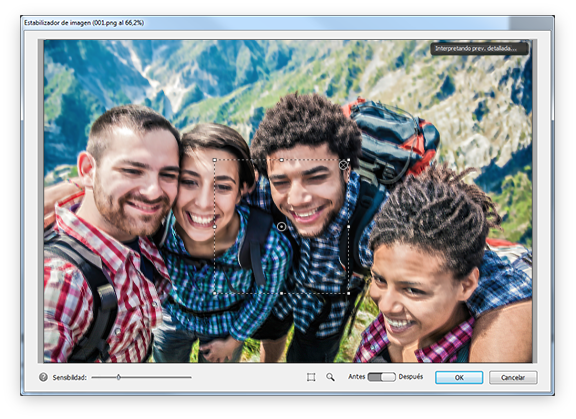Toggle the Antes/Después preview switch
The image size is (576, 419).
pos(382,377)
